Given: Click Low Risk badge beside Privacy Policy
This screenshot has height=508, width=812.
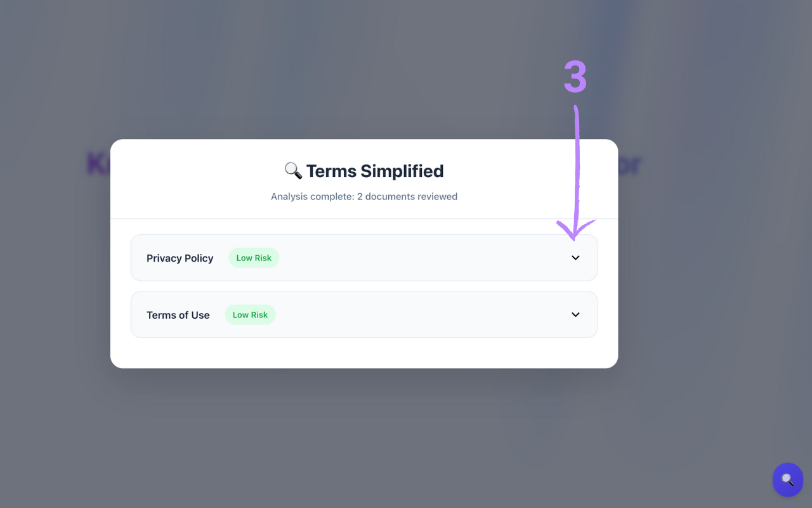Looking at the screenshot, I should point(254,258).
